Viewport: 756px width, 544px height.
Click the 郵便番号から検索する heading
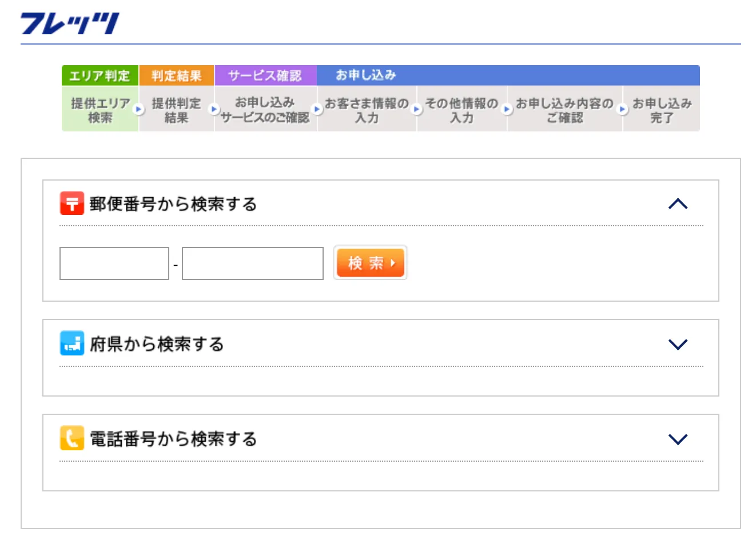click(173, 204)
